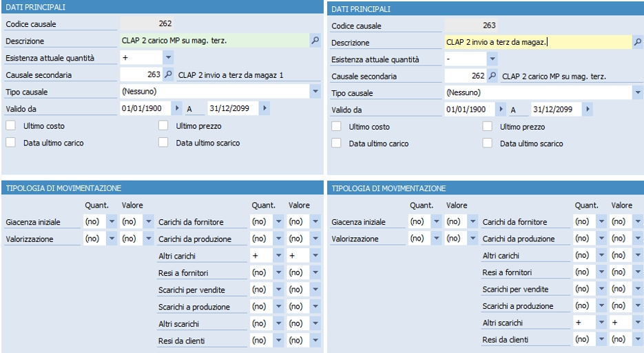
Task: Click TIPOLOGIA DI MOVIMENTAZIONE header in left panel
Action: pyautogui.click(x=63, y=188)
